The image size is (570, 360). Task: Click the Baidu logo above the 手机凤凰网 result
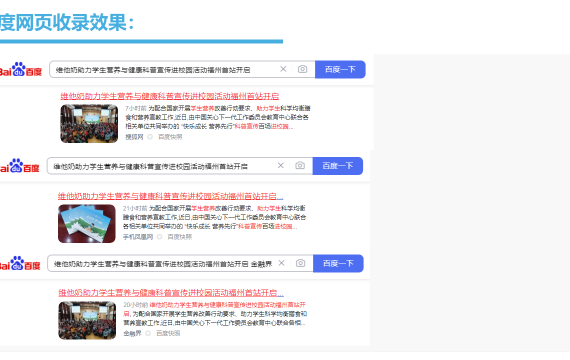(x=20, y=166)
